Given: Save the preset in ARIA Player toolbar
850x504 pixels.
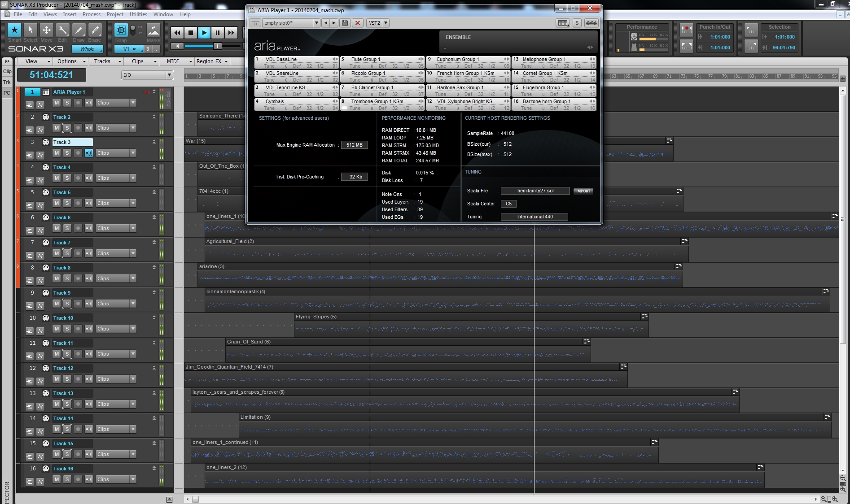Looking at the screenshot, I should coord(345,23).
